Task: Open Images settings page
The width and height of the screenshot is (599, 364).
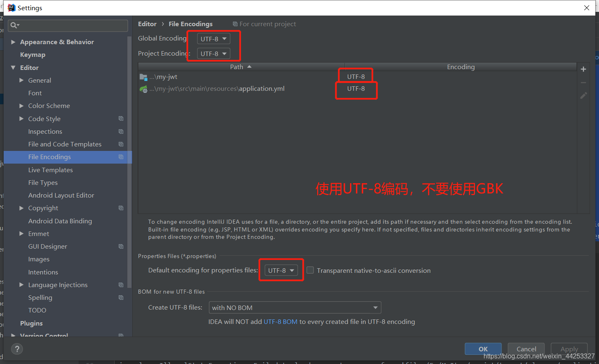Action: click(39, 259)
